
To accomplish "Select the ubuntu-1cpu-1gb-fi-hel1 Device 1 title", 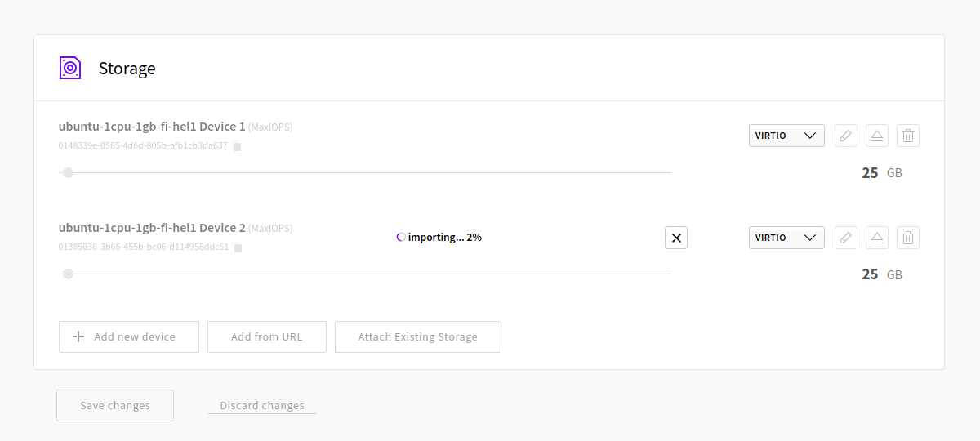I will coord(152,127).
